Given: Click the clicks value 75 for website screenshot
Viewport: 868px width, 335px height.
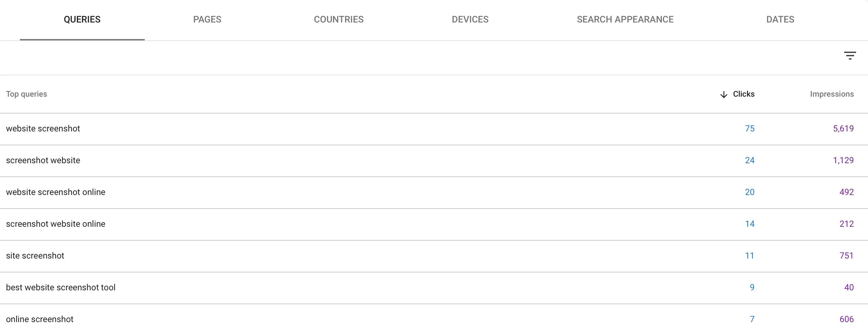Looking at the screenshot, I should tap(750, 128).
